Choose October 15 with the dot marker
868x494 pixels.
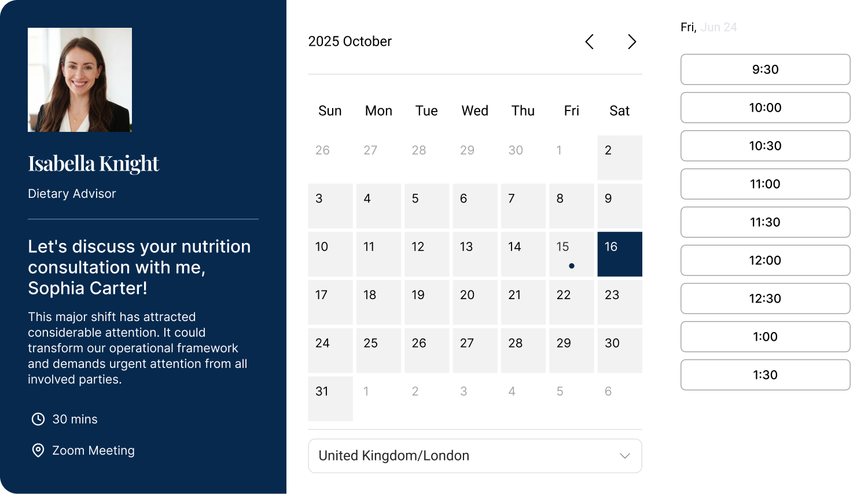tap(571, 254)
